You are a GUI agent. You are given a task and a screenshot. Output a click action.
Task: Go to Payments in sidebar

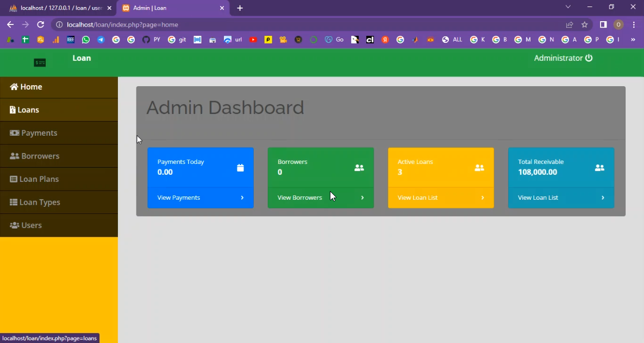click(x=39, y=133)
